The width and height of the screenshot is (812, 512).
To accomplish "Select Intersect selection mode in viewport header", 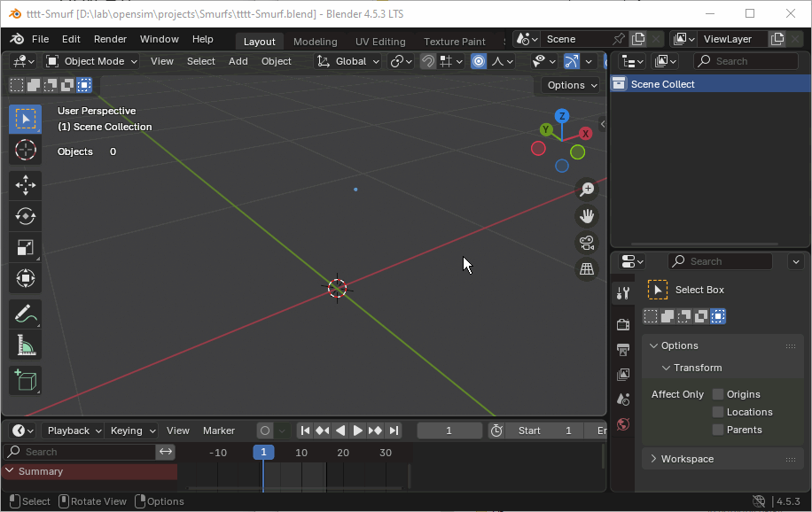I will 84,85.
